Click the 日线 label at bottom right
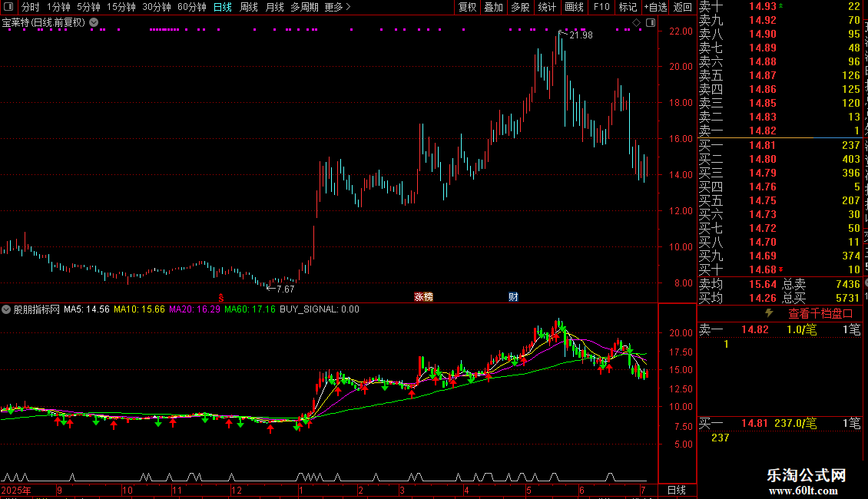Image resolution: width=868 pixels, height=499 pixels. click(677, 490)
